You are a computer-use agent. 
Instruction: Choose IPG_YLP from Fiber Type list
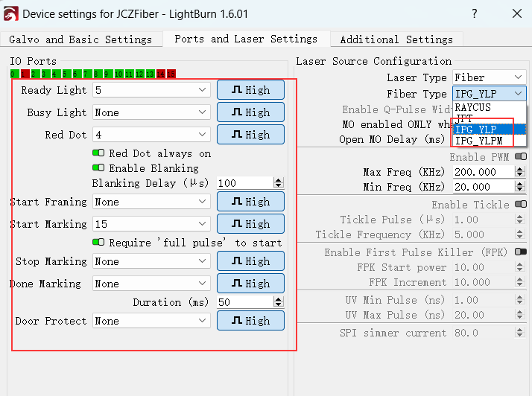tap(490, 130)
